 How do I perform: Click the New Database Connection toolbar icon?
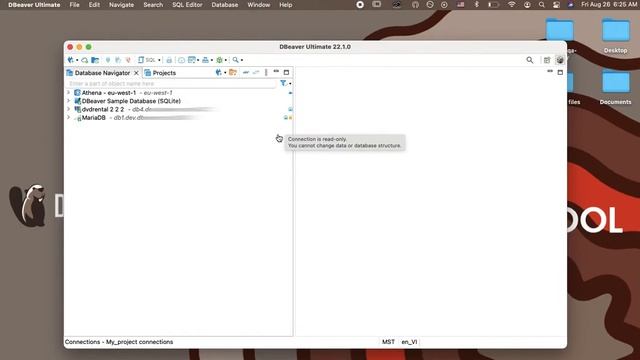[x=70, y=60]
